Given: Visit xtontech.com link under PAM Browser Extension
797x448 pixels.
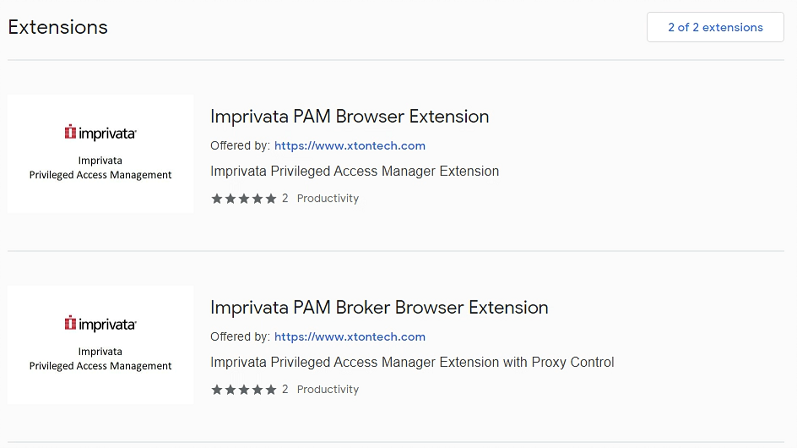Looking at the screenshot, I should pyautogui.click(x=349, y=146).
